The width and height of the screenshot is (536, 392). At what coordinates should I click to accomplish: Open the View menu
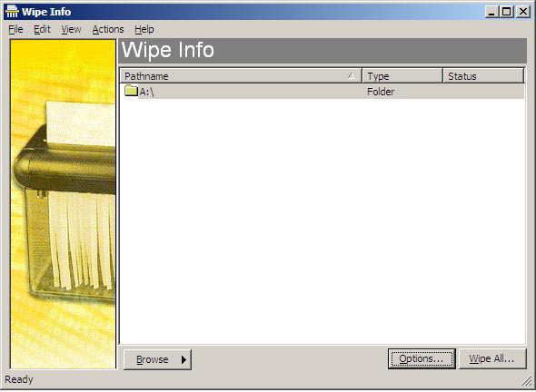pyautogui.click(x=71, y=29)
